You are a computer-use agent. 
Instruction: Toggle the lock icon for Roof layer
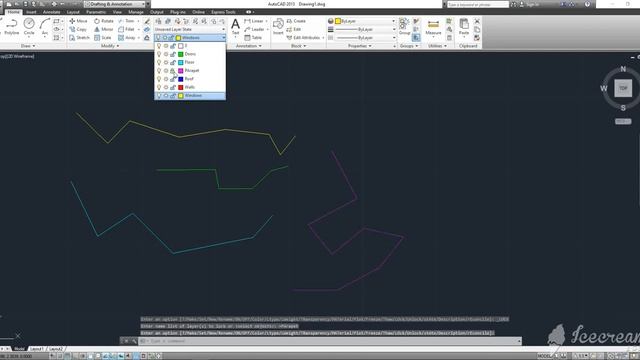173,79
